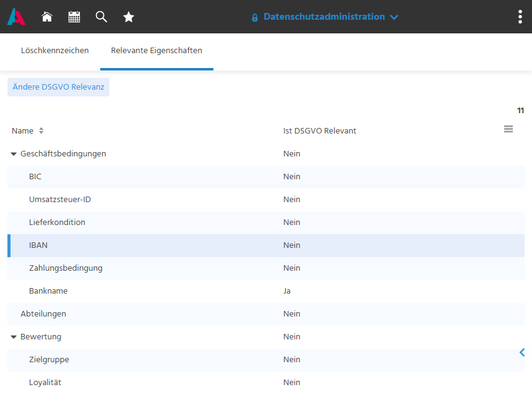
Task: Open the calendar icon
Action: (x=74, y=17)
